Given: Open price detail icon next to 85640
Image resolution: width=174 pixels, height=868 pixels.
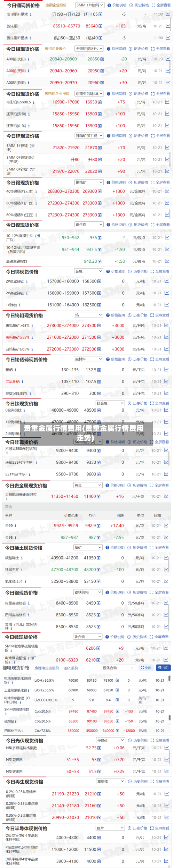Looking at the screenshot, I should (x=101, y=26).
